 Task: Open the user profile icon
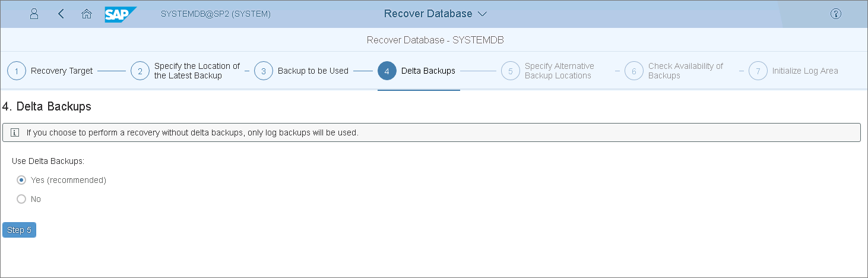[x=34, y=14]
